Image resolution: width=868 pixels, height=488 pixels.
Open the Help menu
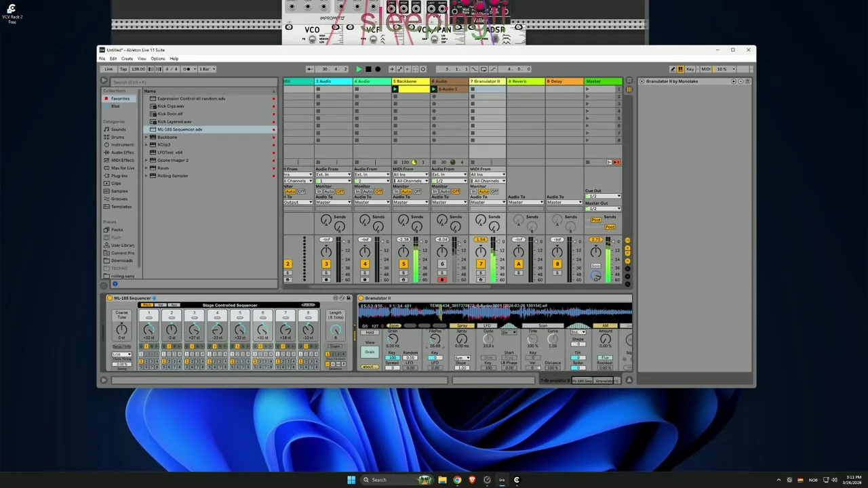[x=174, y=58]
